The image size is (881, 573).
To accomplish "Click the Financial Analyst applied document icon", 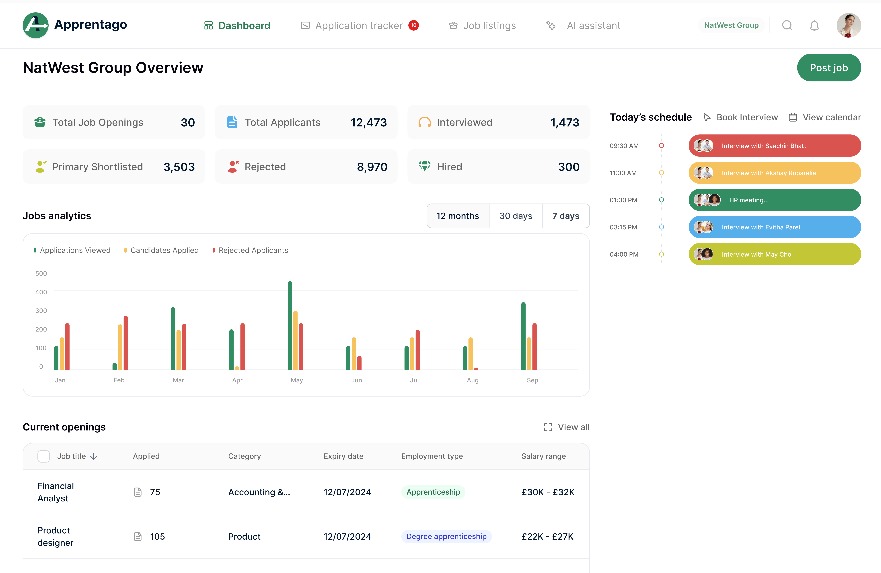I will [x=138, y=492].
